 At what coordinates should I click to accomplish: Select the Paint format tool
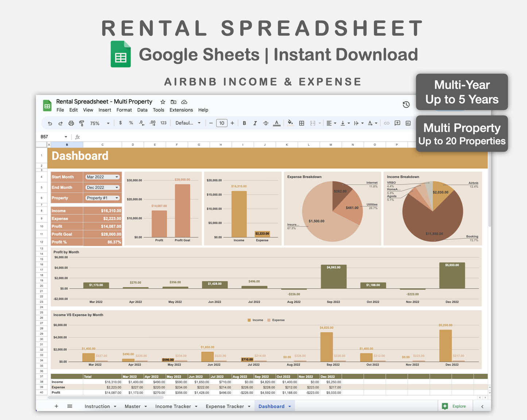coord(82,123)
